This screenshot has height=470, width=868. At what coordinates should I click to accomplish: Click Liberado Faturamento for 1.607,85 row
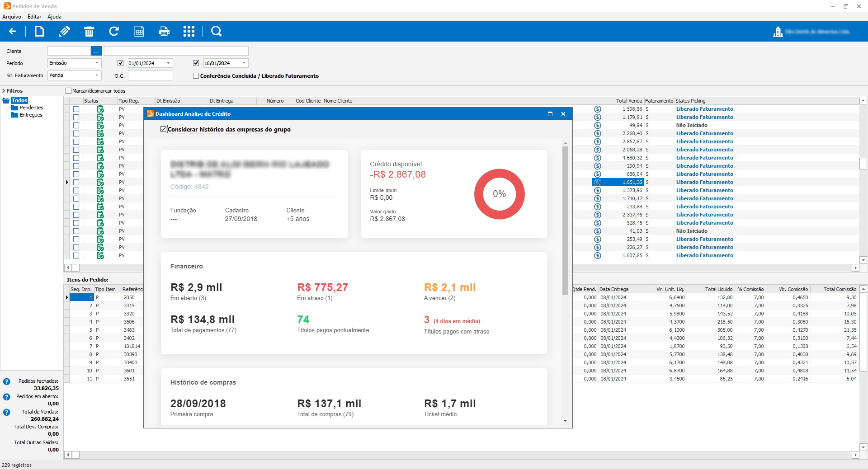tap(704, 255)
